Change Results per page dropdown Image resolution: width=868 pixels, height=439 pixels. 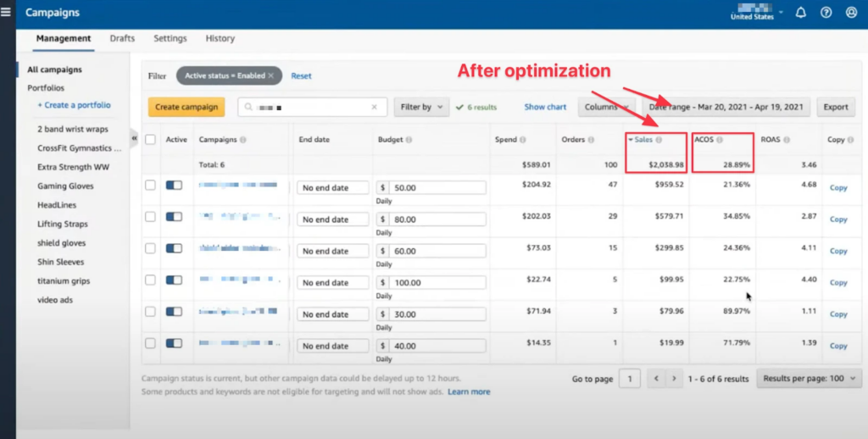point(809,379)
